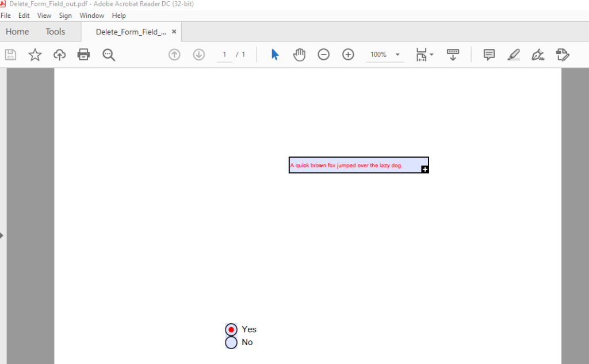This screenshot has width=589, height=364.
Task: Click the Print file icon
Action: [83, 55]
